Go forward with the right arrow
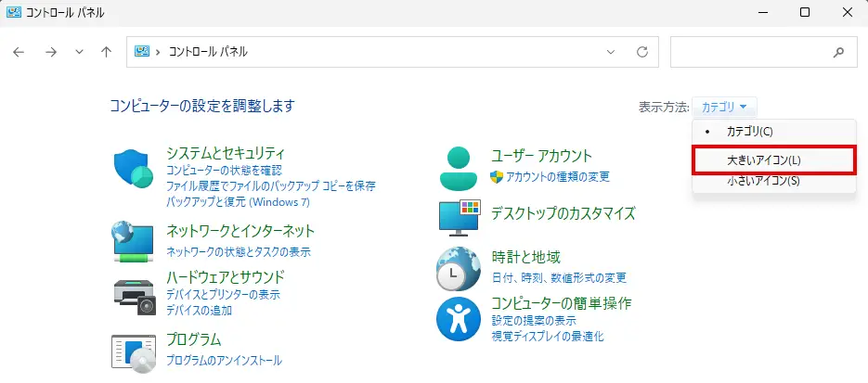This screenshot has width=868, height=383. 51,52
